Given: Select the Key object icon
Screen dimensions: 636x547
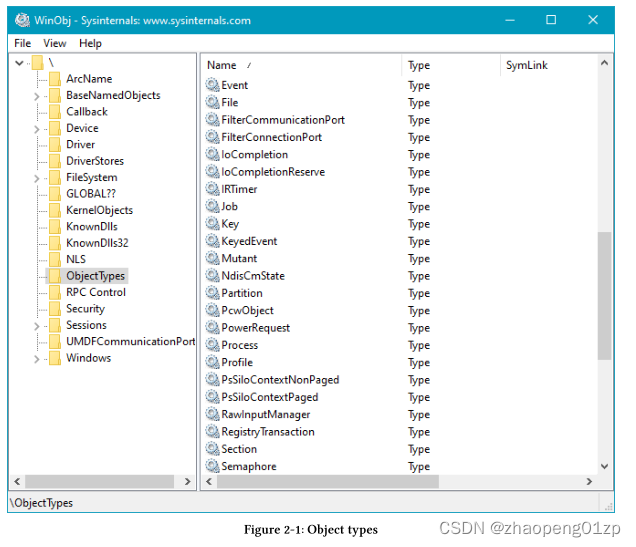Looking at the screenshot, I should [x=212, y=223].
